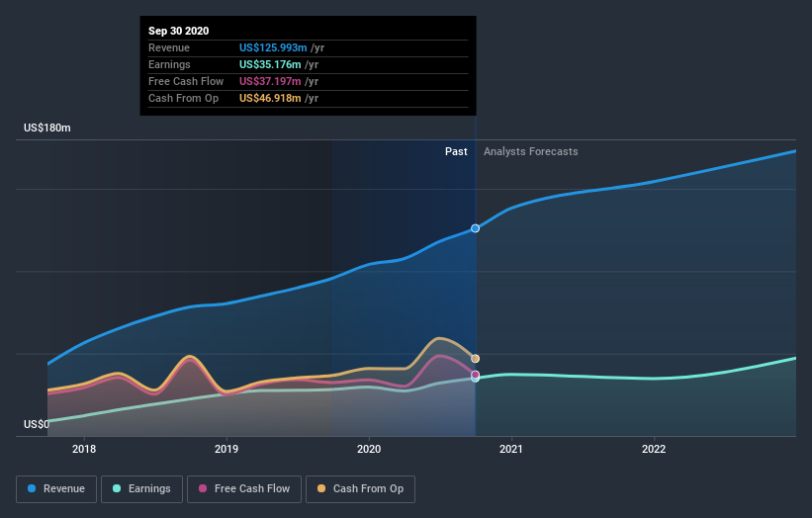812x518 pixels.
Task: Select the 2020 x-axis label
Action: coord(369,449)
